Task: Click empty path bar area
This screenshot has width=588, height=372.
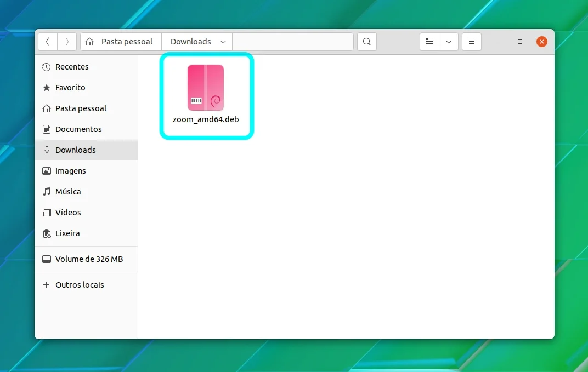Action: coord(293,42)
